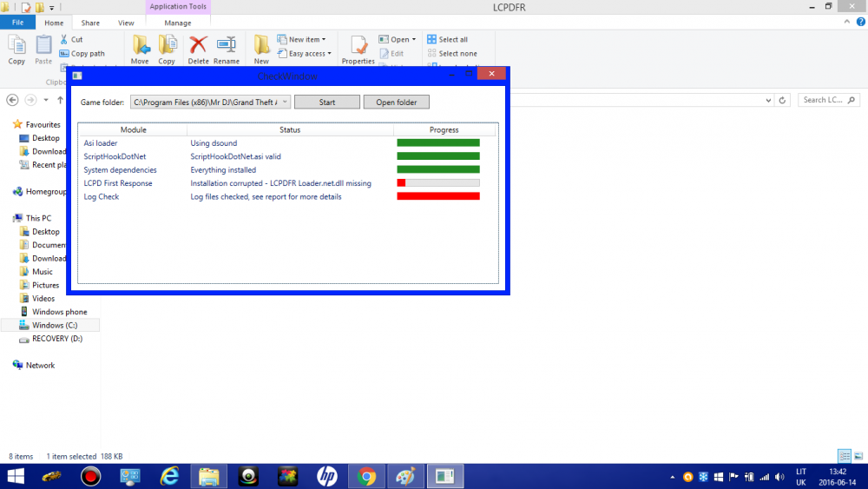This screenshot has width=868, height=489.
Task: Select Music folder under This PC
Action: (x=36, y=271)
